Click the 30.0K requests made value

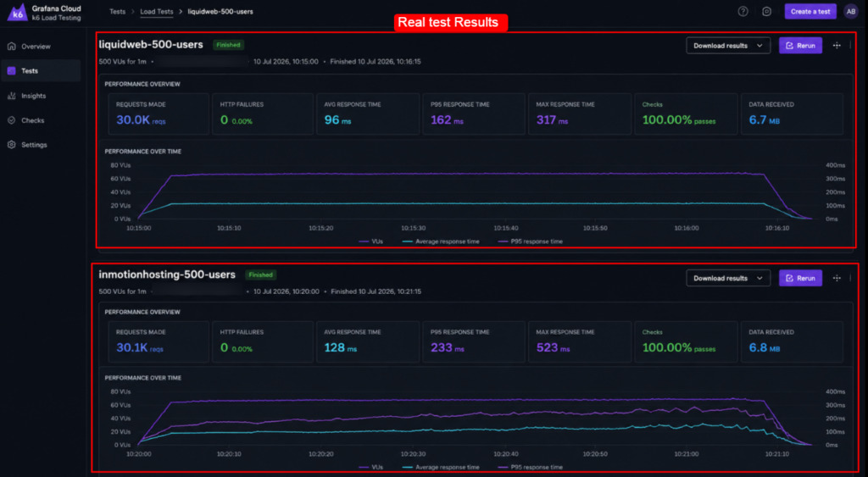click(141, 120)
